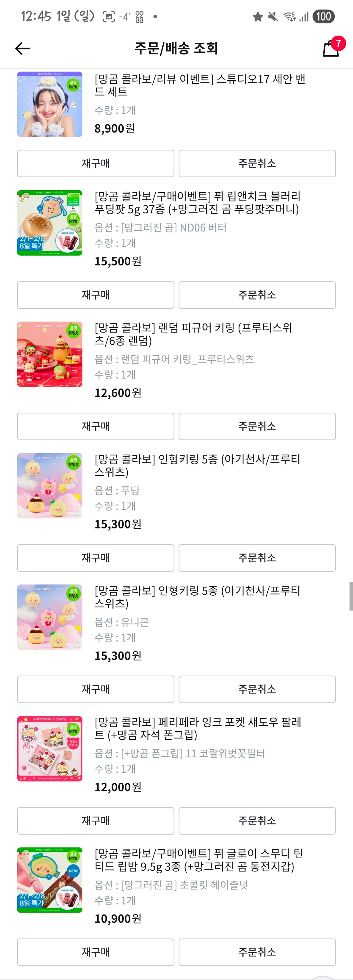Tap the mute icon in status bar
Viewport: 353px width, 980px height.
tap(273, 16)
